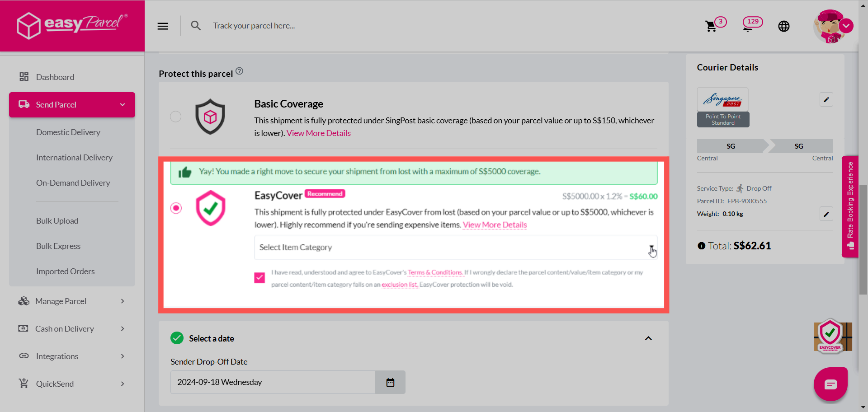Click the Drop Off service type text
Screen dimensions: 868x412
[759, 188]
